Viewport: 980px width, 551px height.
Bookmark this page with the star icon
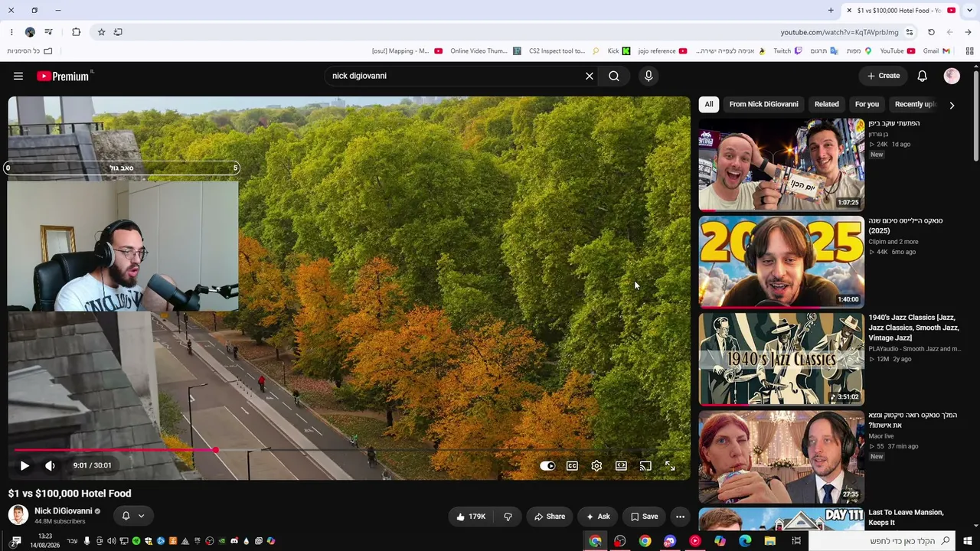(x=101, y=32)
